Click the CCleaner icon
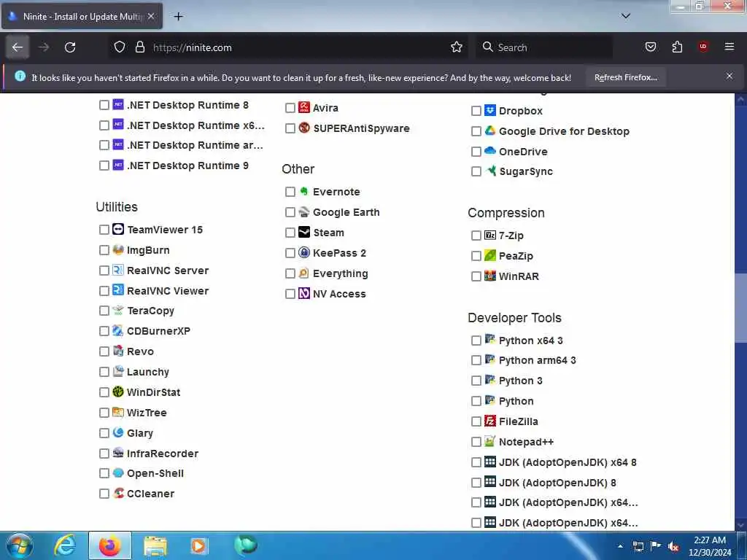Image resolution: width=747 pixels, height=560 pixels. 118,494
